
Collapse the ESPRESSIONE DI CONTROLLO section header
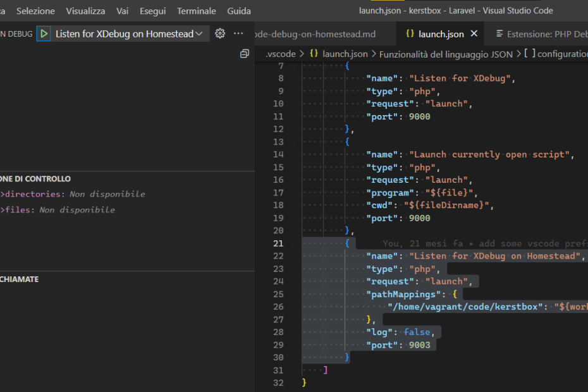tap(127, 178)
